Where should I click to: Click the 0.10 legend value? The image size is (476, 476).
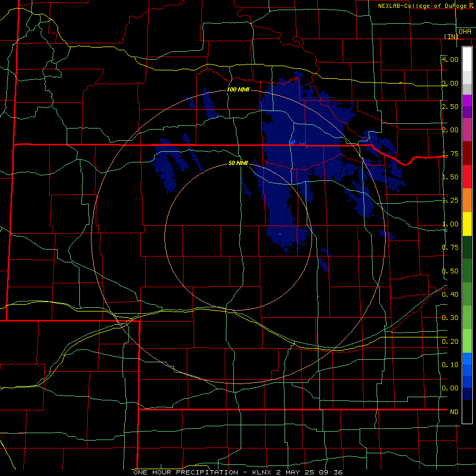(x=450, y=364)
